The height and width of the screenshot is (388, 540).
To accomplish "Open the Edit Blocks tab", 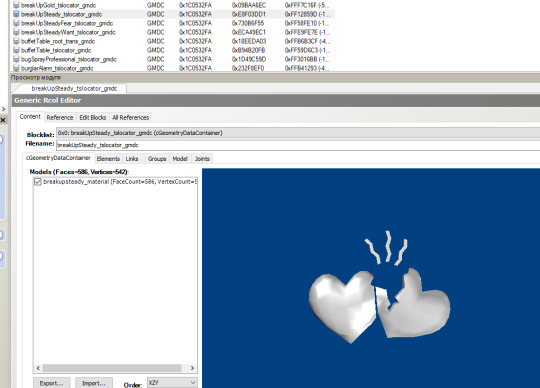I will [x=93, y=117].
